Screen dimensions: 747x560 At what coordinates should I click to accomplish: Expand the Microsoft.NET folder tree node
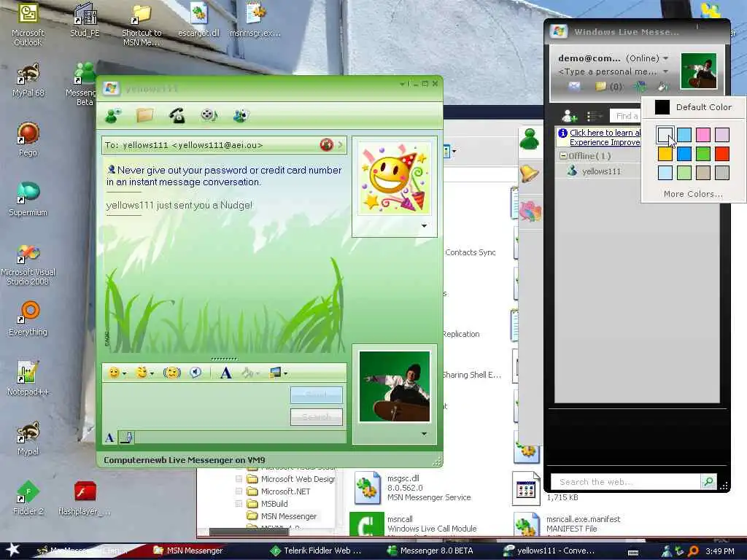(239, 491)
